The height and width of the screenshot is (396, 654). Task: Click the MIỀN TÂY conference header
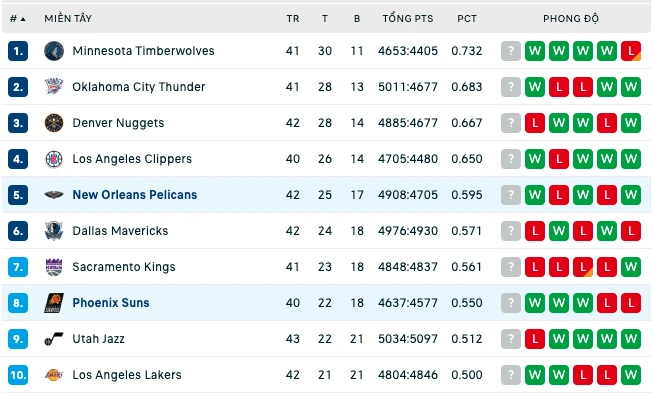[68, 19]
